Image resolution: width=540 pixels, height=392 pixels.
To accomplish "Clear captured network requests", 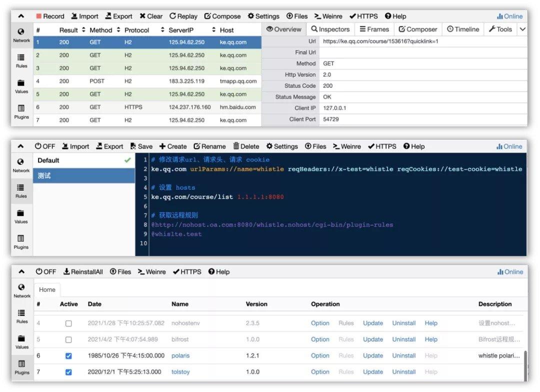I will click(x=151, y=16).
